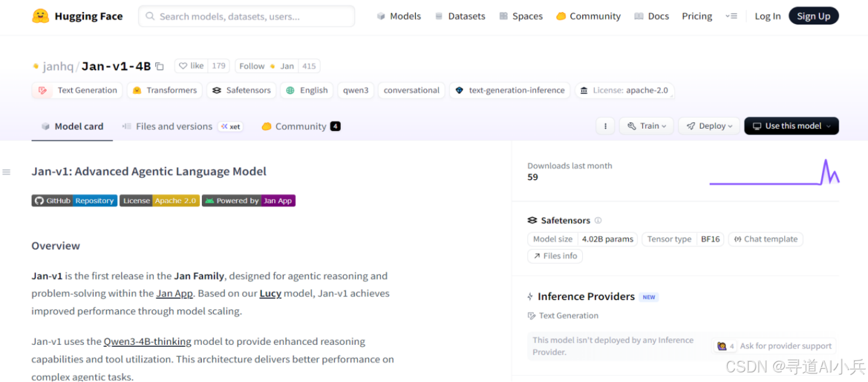Open the Powered by Jan App badge
The height and width of the screenshot is (382, 868).
point(249,201)
